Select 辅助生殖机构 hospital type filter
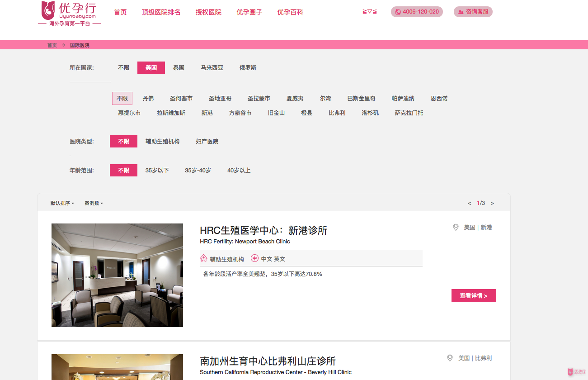 [162, 142]
